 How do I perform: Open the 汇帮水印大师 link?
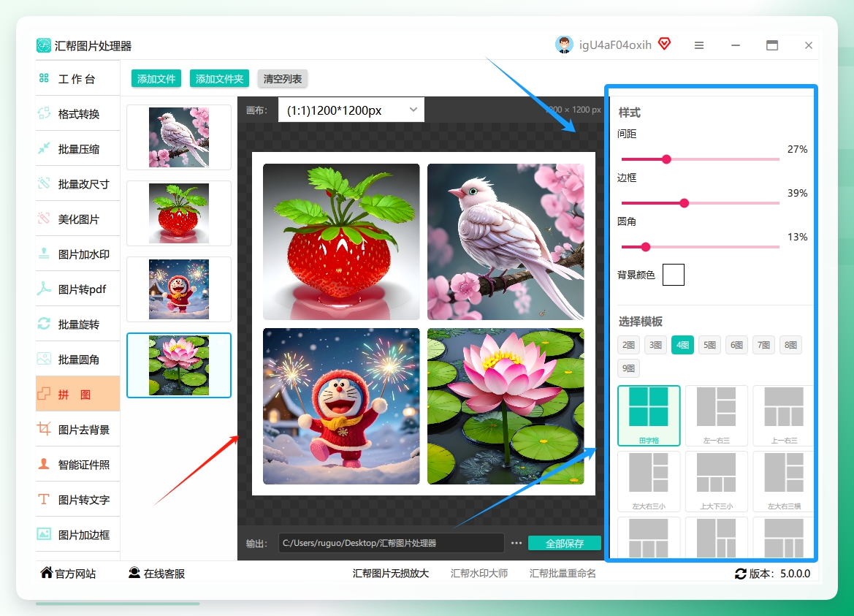pyautogui.click(x=479, y=574)
